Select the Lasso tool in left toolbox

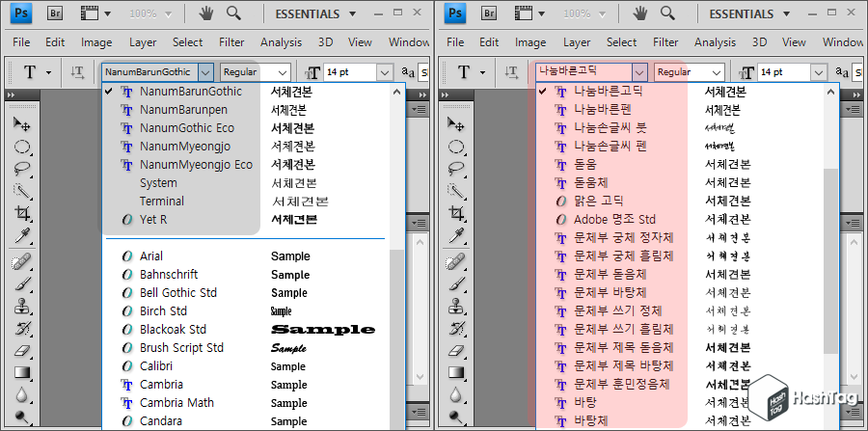(21, 168)
